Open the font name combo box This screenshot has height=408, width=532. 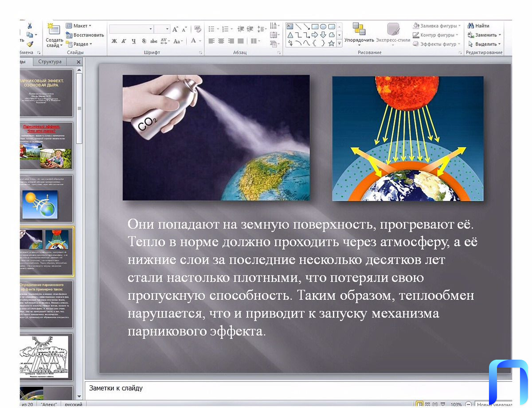131,29
